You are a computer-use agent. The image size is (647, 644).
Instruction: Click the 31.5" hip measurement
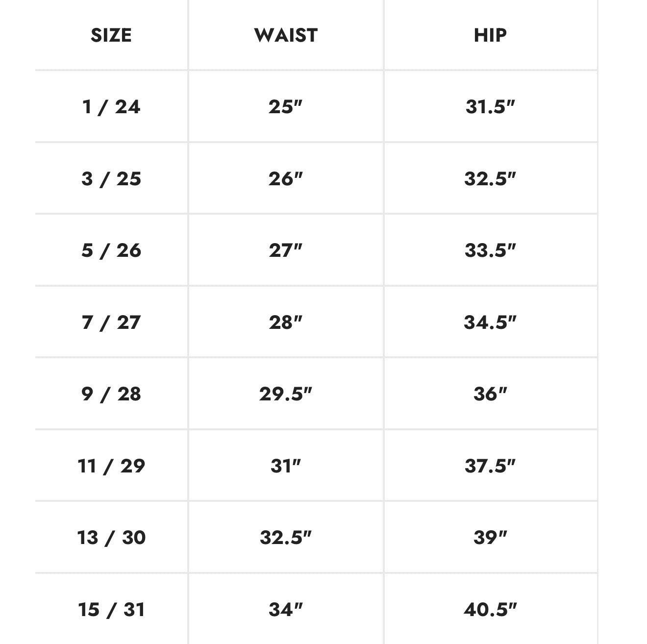(490, 106)
